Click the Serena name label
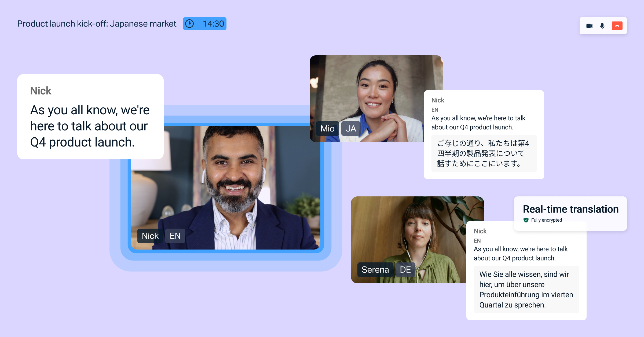 click(375, 270)
